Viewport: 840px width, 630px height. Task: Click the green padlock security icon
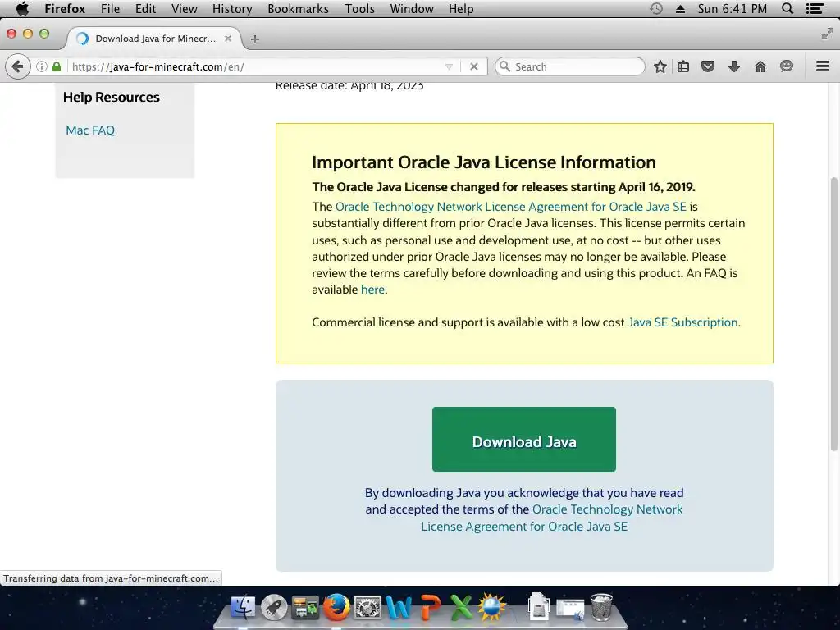[x=57, y=66]
